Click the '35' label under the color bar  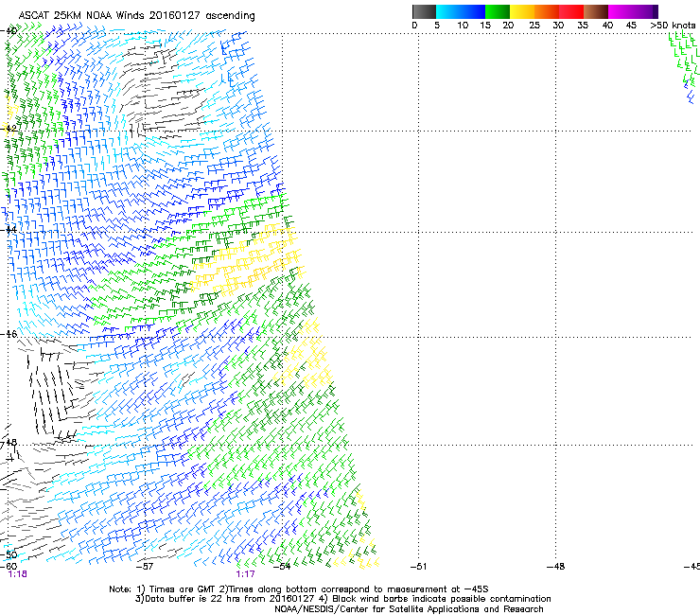point(583,26)
